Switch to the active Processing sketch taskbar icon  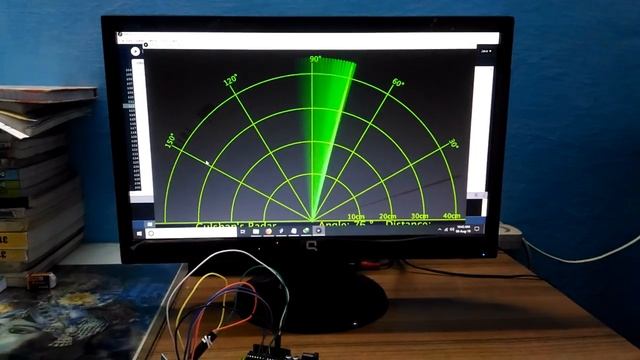click(319, 231)
